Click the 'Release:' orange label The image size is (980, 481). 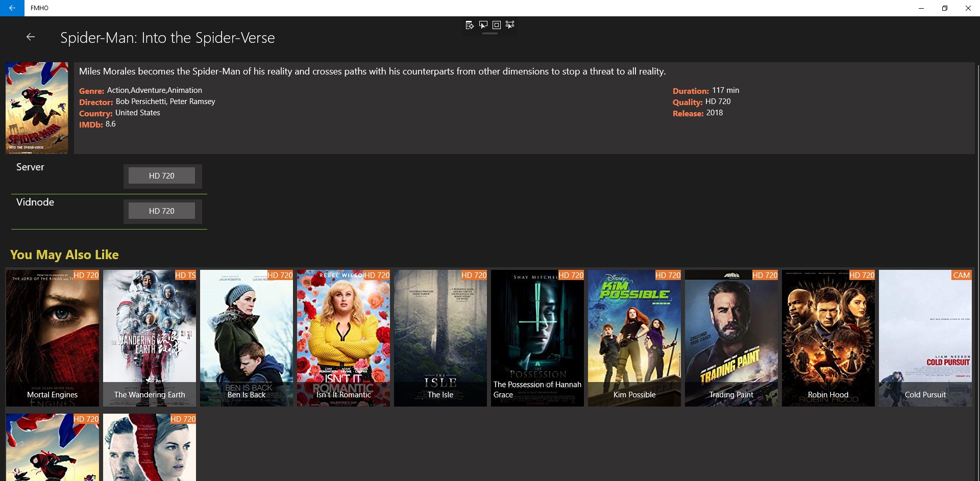click(688, 113)
